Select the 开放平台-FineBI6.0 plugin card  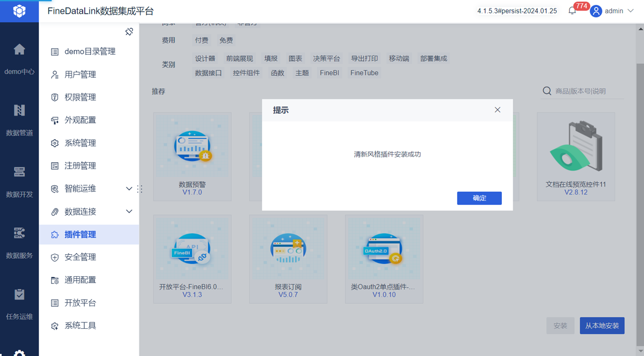(x=192, y=259)
